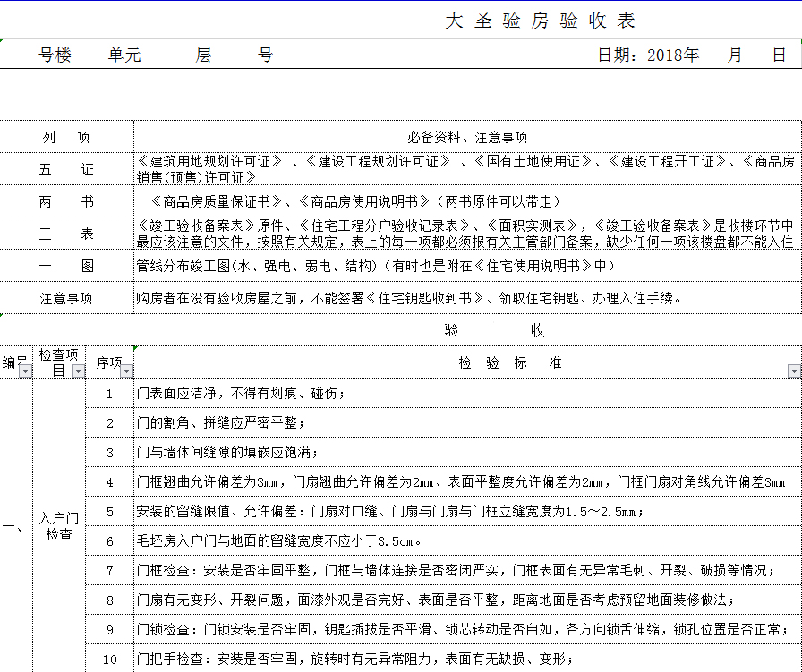Click the row starting 门扇有无变形、开裂问题
The width and height of the screenshot is (802, 672).
click(467, 600)
